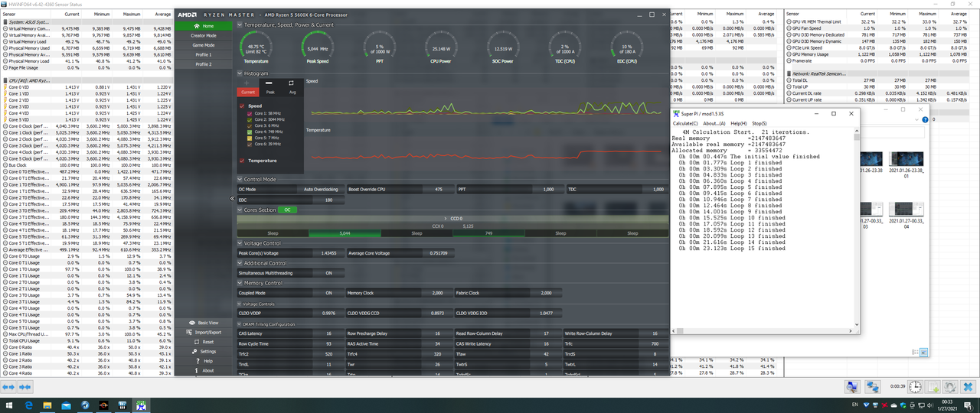Screen dimensions: 980x413
Task: Collapse the Control Mode section
Action: click(x=239, y=179)
